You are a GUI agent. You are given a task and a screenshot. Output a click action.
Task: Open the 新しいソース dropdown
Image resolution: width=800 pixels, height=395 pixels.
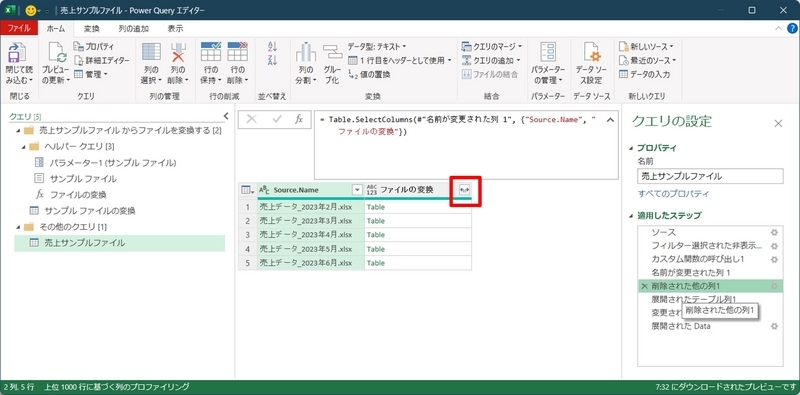click(x=646, y=46)
